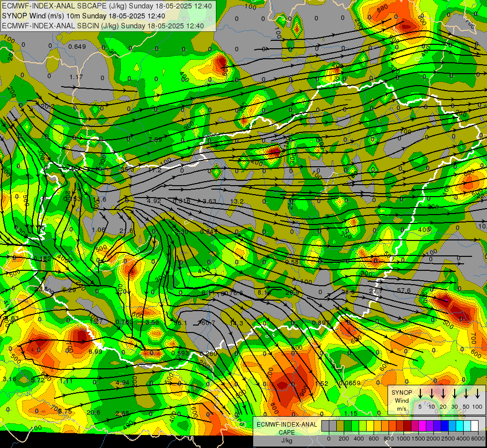Click the CIN value 0.260
This screenshot has height=448, width=487.
point(208,353)
